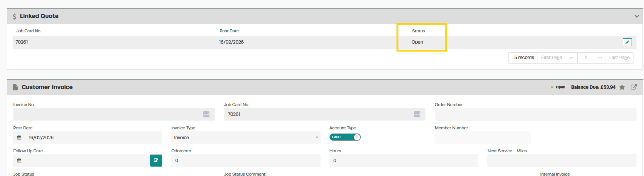Click the Hours input field
644x176 pixels.
pyautogui.click(x=403, y=161)
